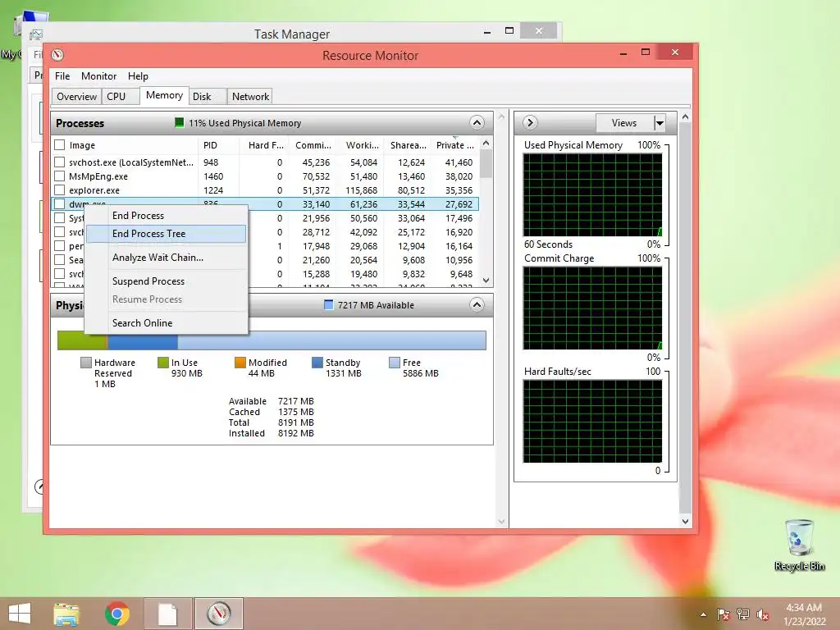
Task: Collapse the graphs pane arrow button
Action: [530, 123]
